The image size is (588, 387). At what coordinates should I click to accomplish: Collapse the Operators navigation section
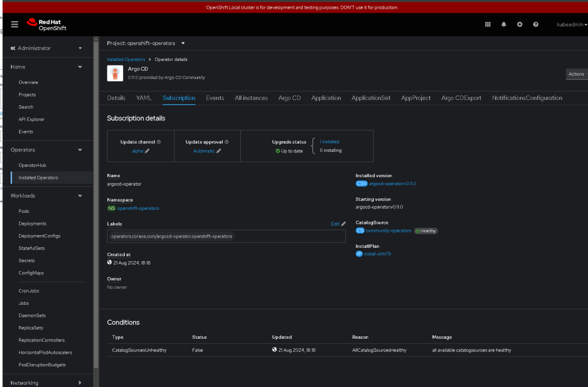tap(47, 150)
